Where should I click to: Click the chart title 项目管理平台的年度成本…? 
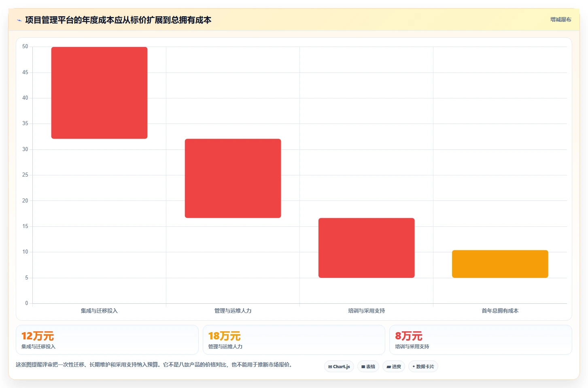coord(118,20)
